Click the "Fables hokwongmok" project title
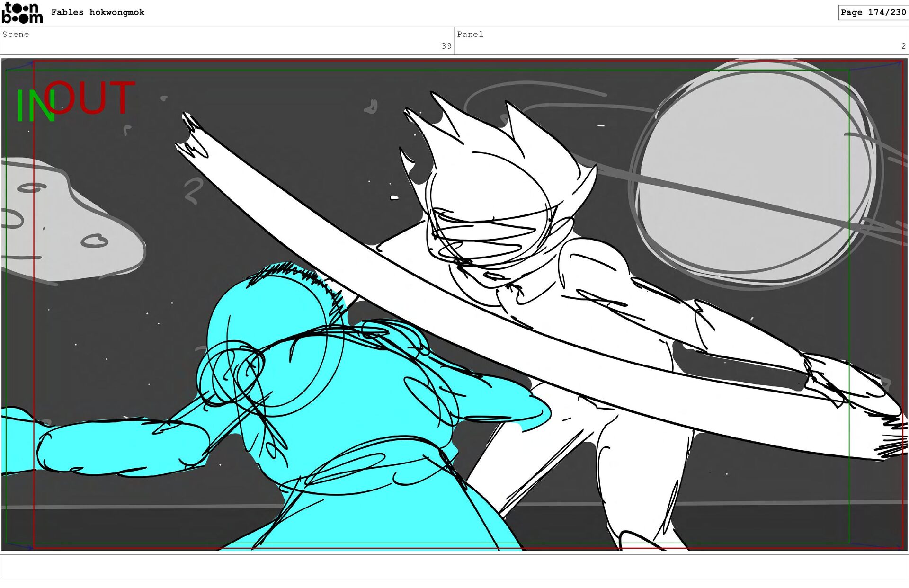909x588 pixels. [x=98, y=13]
